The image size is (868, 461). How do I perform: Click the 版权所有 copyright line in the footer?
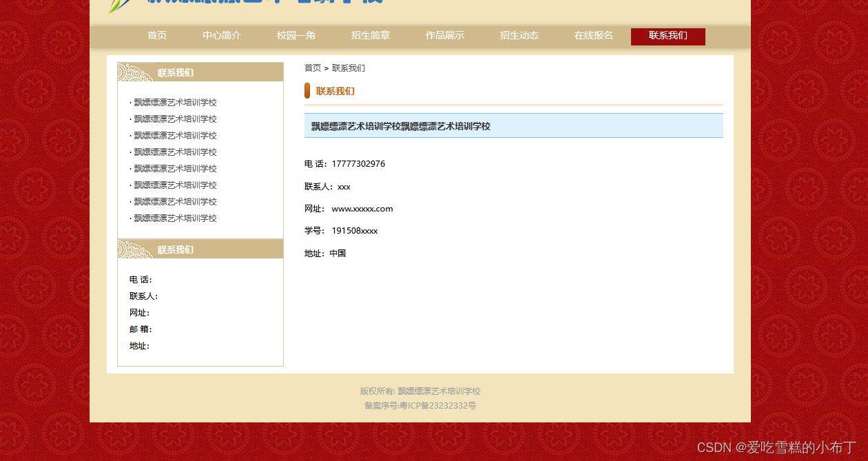tap(420, 391)
